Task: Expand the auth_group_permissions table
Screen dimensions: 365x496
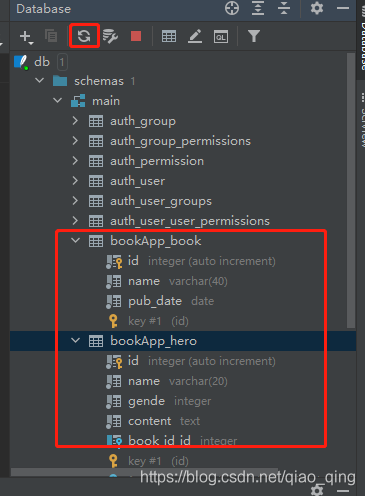Action: [75, 141]
